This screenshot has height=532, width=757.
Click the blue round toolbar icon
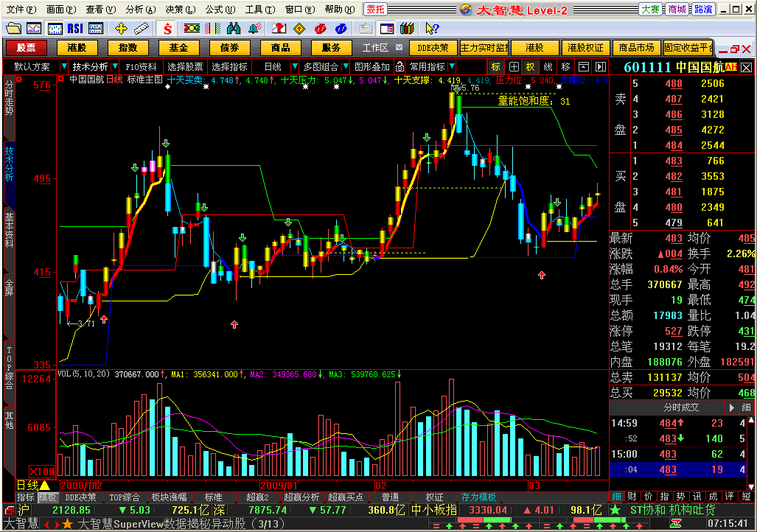point(341,29)
